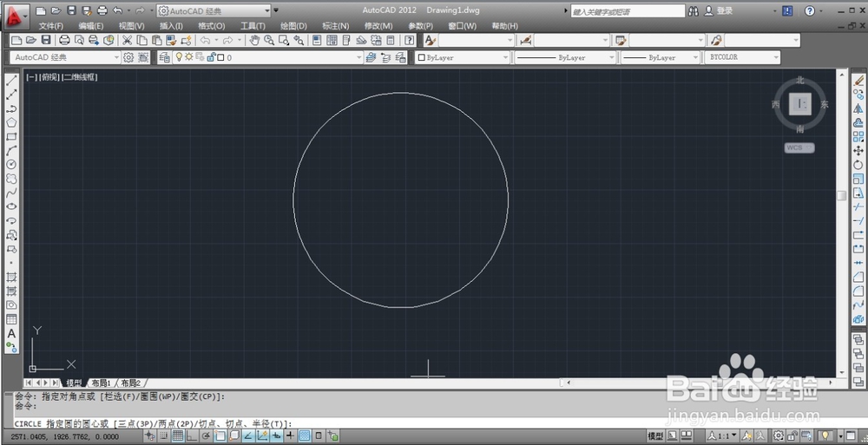Image resolution: width=868 pixels, height=445 pixels.
Task: Open the 修改(M) menu
Action: [x=378, y=26]
